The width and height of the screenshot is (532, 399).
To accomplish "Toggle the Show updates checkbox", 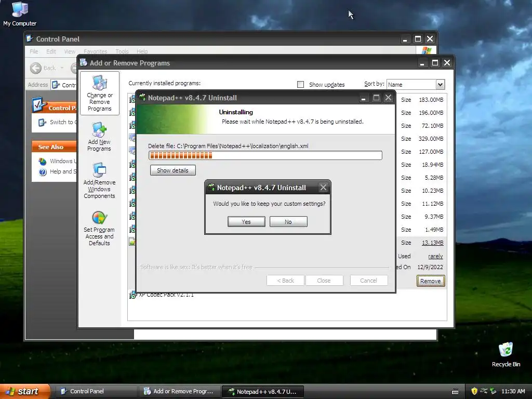I will point(301,85).
